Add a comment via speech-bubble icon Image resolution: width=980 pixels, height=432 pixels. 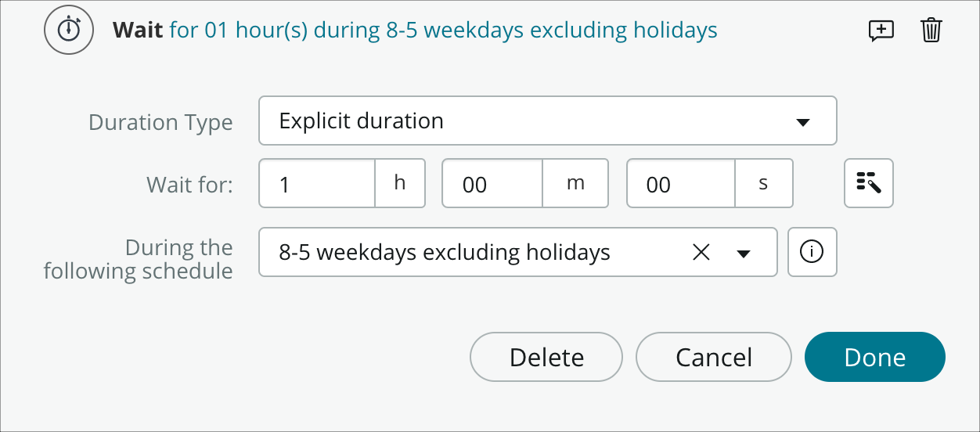(x=881, y=31)
